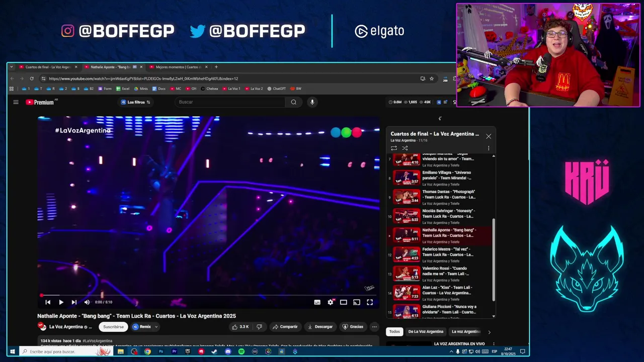The height and width of the screenshot is (362, 644).
Task: Open more actions menu beside Gracias
Action: click(x=374, y=327)
